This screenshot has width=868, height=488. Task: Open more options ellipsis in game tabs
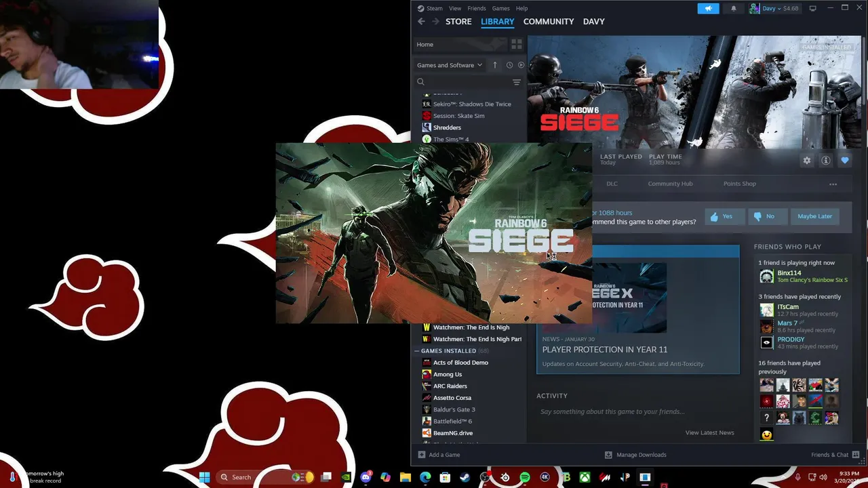833,184
